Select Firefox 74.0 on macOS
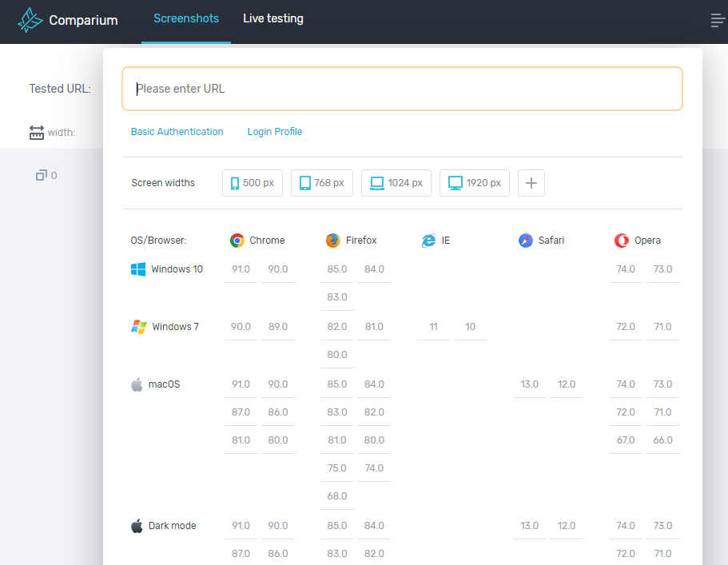The width and height of the screenshot is (728, 565). coord(374,468)
